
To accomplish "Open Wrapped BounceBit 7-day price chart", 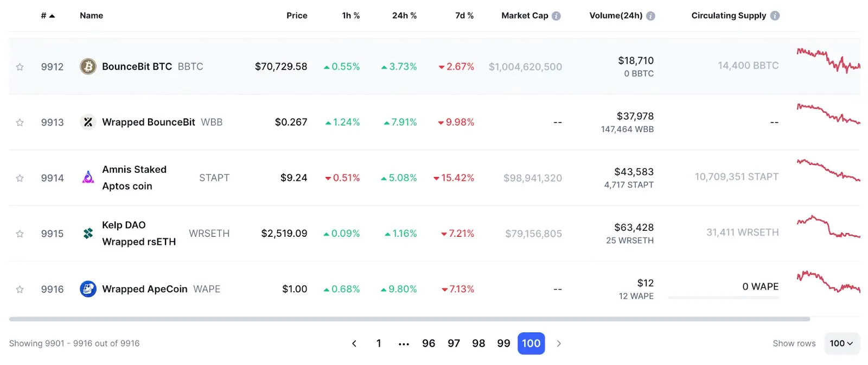I will point(828,114).
